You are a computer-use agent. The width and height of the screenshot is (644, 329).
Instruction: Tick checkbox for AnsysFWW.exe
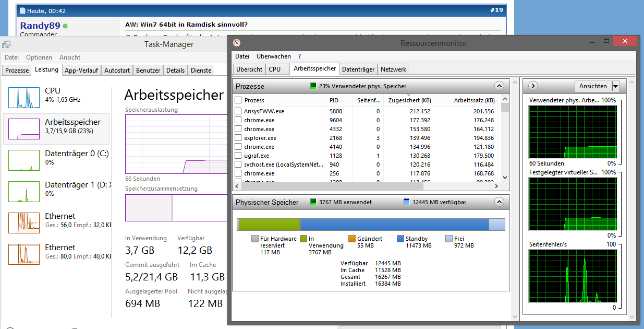pos(238,111)
